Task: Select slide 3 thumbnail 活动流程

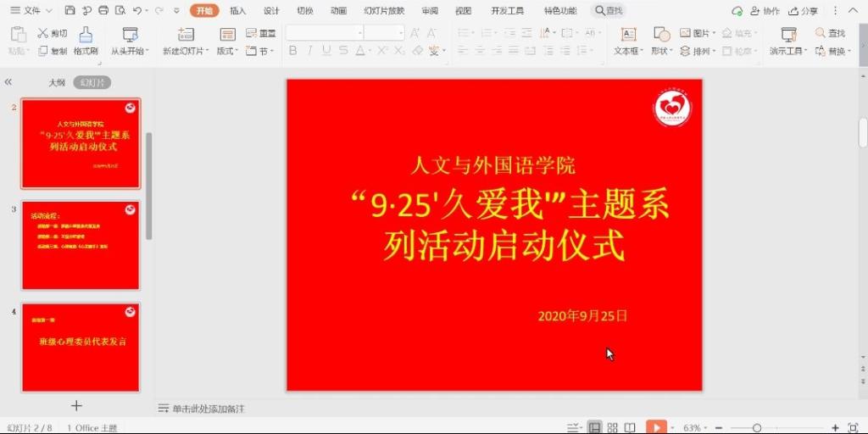Action: (81, 245)
